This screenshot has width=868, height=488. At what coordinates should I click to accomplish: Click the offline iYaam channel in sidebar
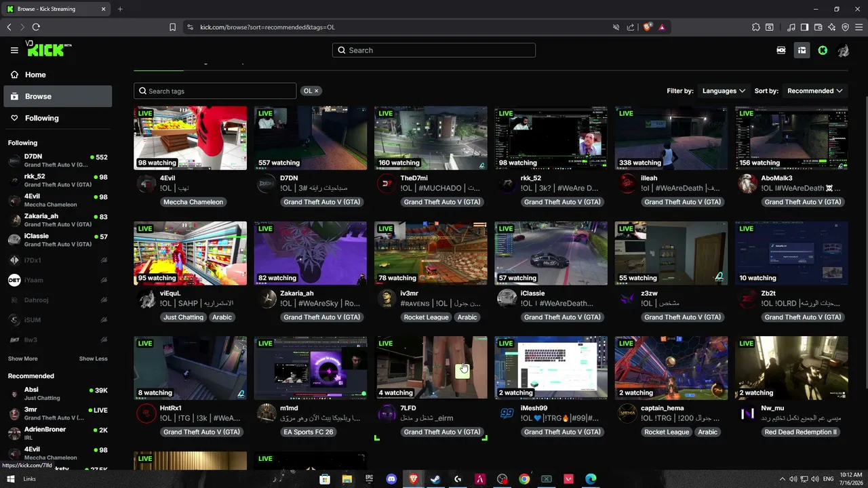(58, 280)
